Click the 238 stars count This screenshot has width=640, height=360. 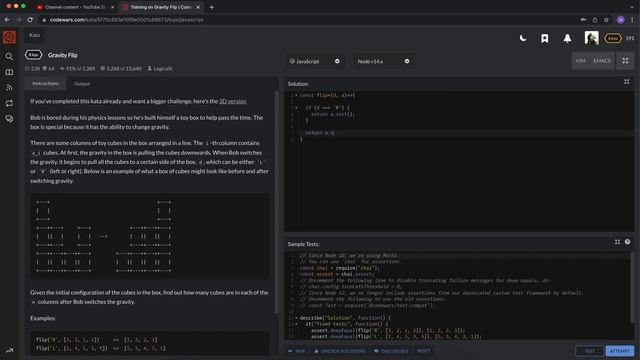[33, 69]
